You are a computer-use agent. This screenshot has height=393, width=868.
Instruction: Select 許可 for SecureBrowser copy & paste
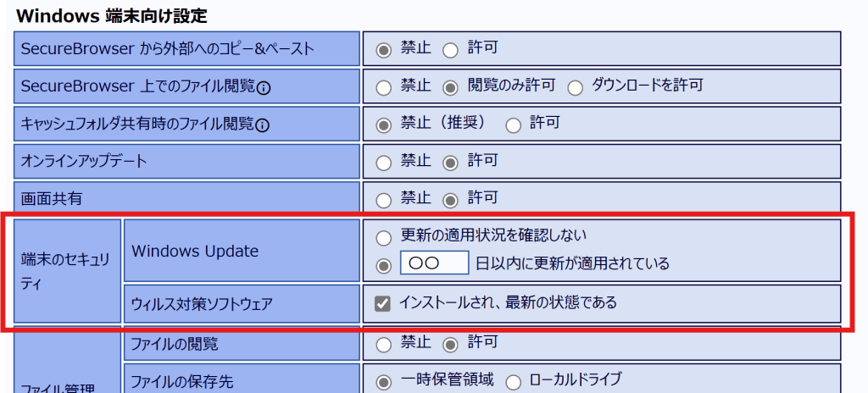[450, 50]
